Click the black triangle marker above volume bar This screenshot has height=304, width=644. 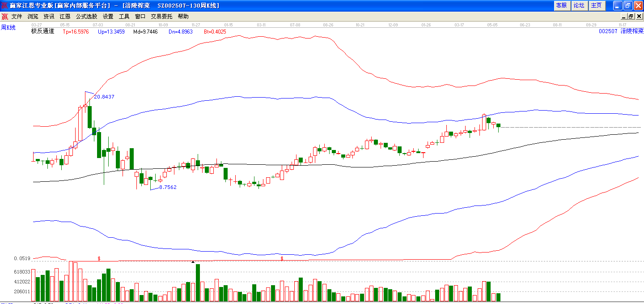click(x=193, y=261)
